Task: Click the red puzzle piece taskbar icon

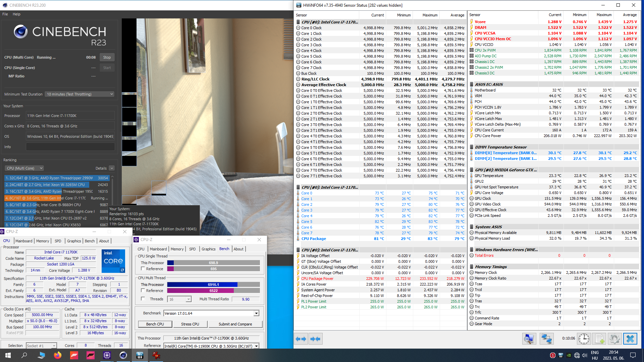Action: tap(156, 355)
